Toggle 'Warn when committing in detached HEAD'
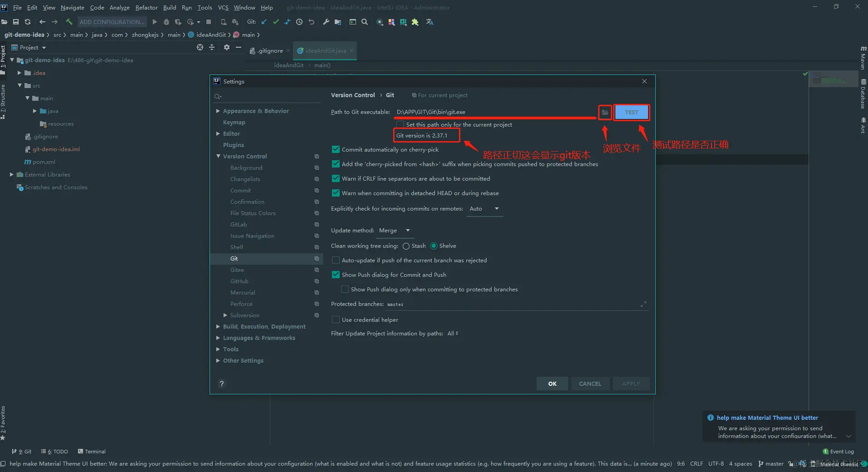 pos(336,193)
